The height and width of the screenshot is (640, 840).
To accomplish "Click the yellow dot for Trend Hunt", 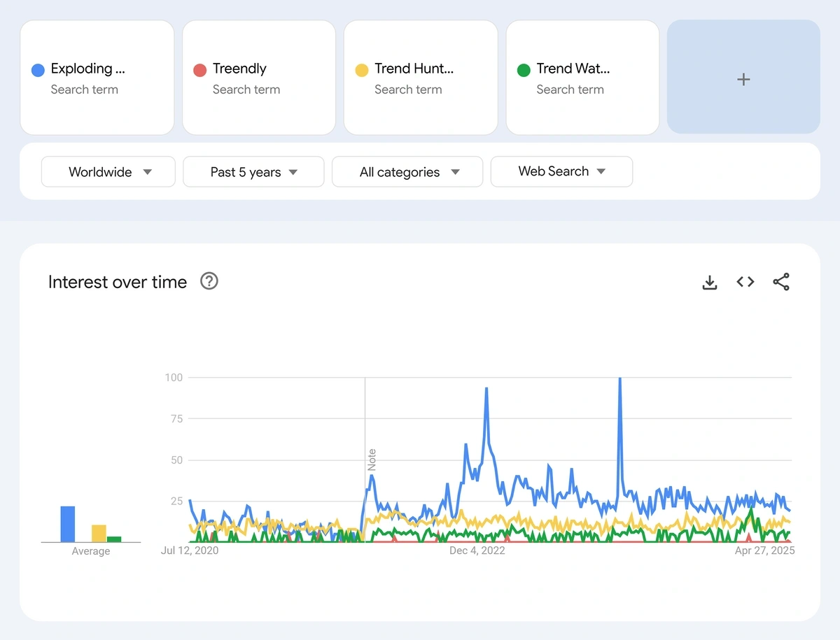I will [x=362, y=70].
